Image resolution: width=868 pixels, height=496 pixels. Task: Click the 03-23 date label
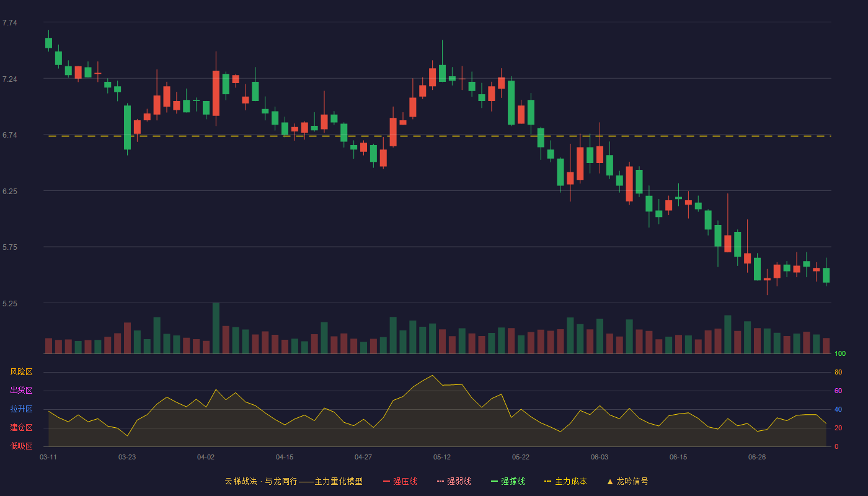pyautogui.click(x=127, y=457)
